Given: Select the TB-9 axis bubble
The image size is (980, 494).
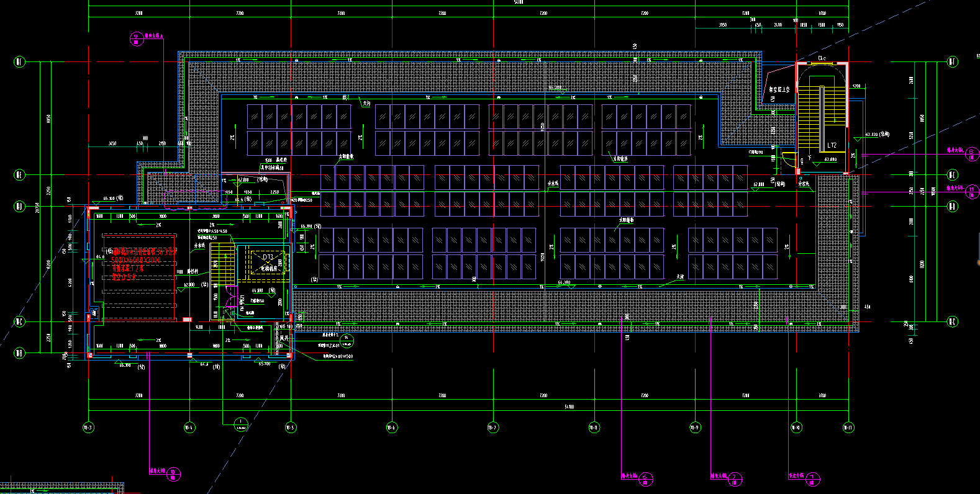Looking at the screenshot, I should 695,428.
